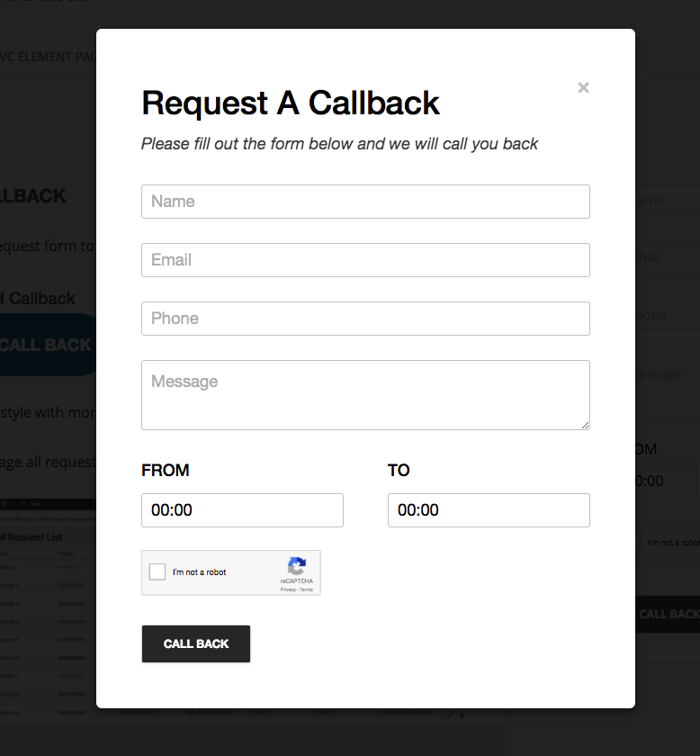The width and height of the screenshot is (700, 756).
Task: Submit with the black CALL BACK button
Action: (196, 643)
